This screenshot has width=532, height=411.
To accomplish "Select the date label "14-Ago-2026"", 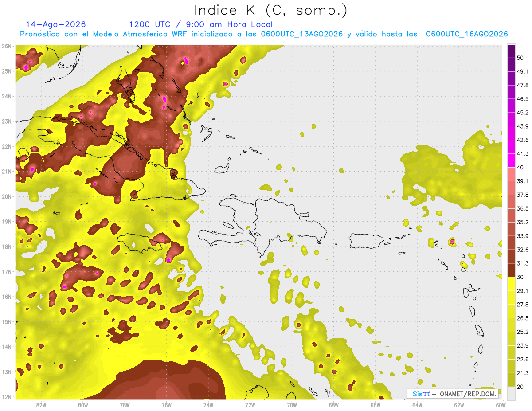I will (56, 24).
